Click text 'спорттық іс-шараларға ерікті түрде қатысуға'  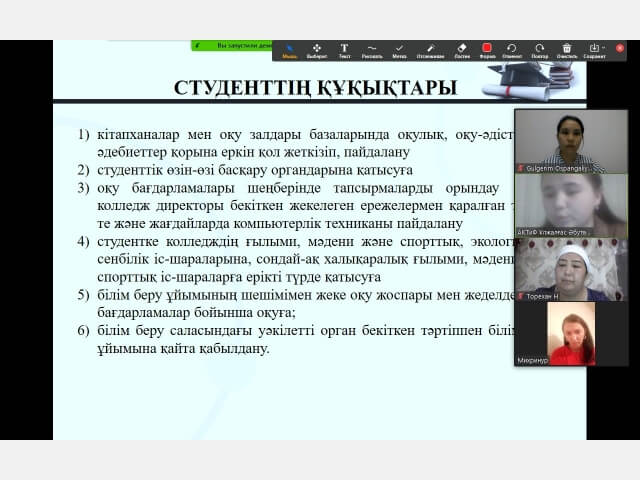coord(239,277)
